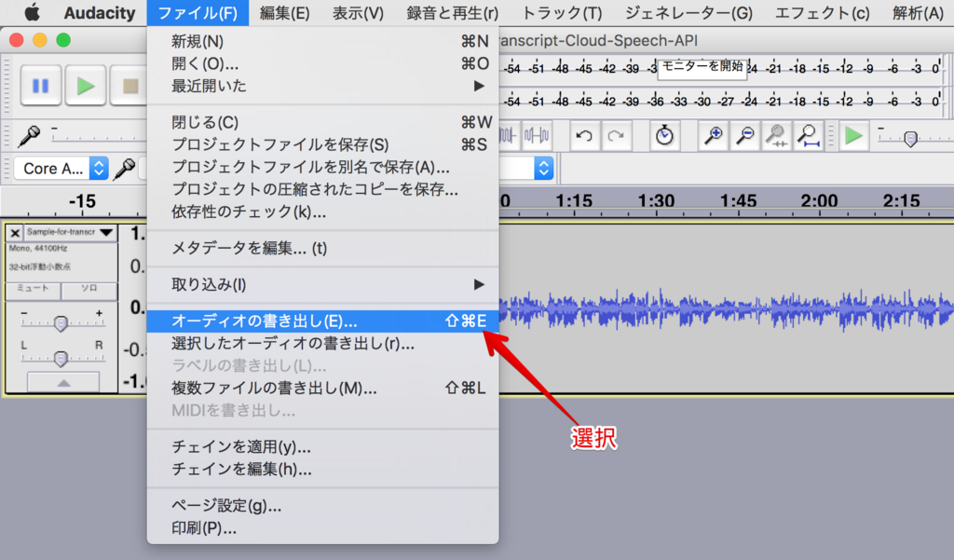Open the 解析(A) menu
The height and width of the screenshot is (560, 954).
[x=918, y=13]
